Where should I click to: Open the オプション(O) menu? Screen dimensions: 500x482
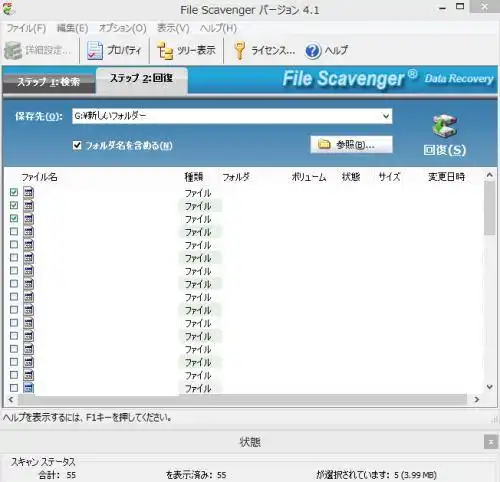[122, 28]
